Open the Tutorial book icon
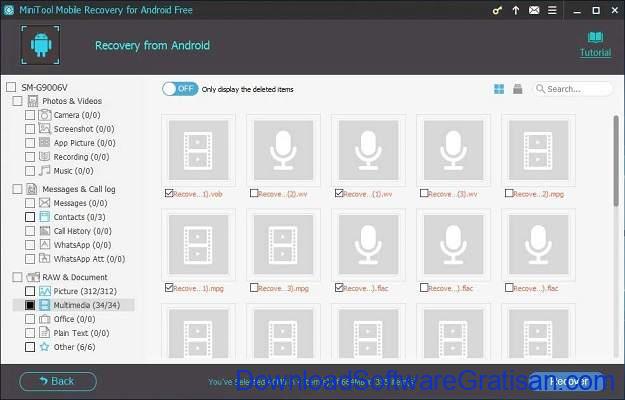Screen dimensions: 625x400 (595, 37)
